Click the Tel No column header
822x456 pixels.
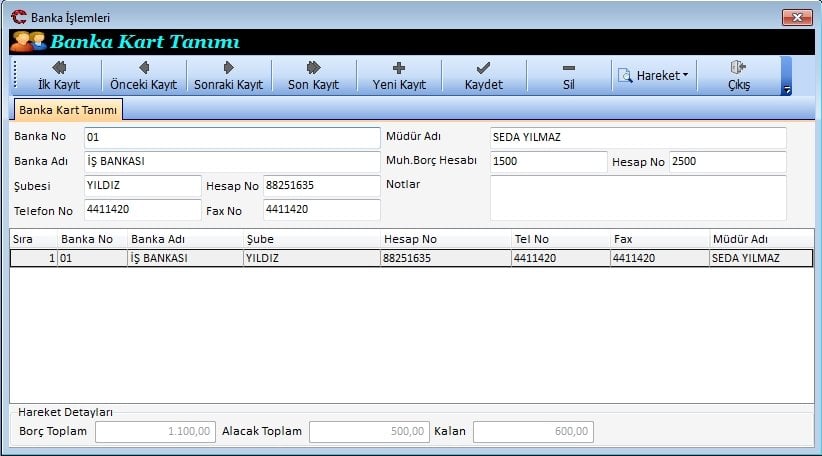tap(561, 239)
